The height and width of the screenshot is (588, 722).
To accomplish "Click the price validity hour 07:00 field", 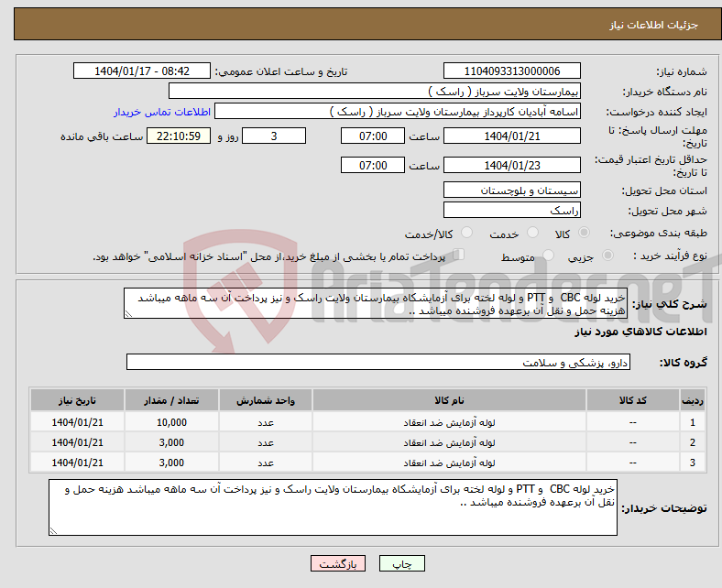I will 373,165.
